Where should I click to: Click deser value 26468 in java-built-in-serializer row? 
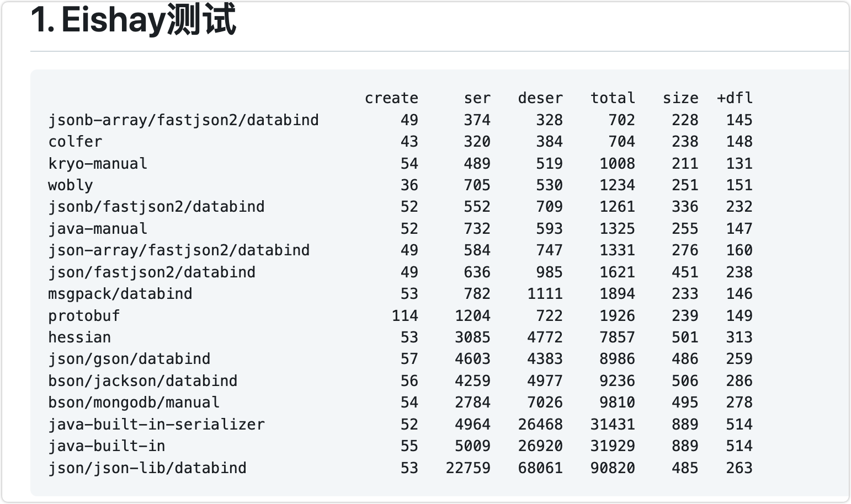540,425
